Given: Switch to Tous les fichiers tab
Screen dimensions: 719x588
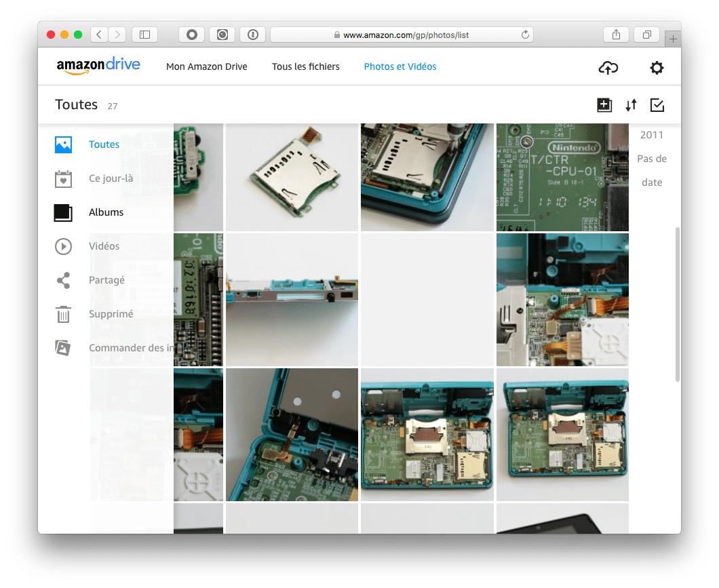Looking at the screenshot, I should pos(305,66).
